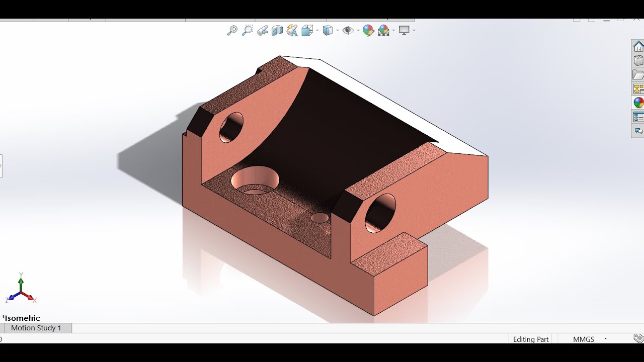Select the round hole in the left side wall

click(231, 127)
